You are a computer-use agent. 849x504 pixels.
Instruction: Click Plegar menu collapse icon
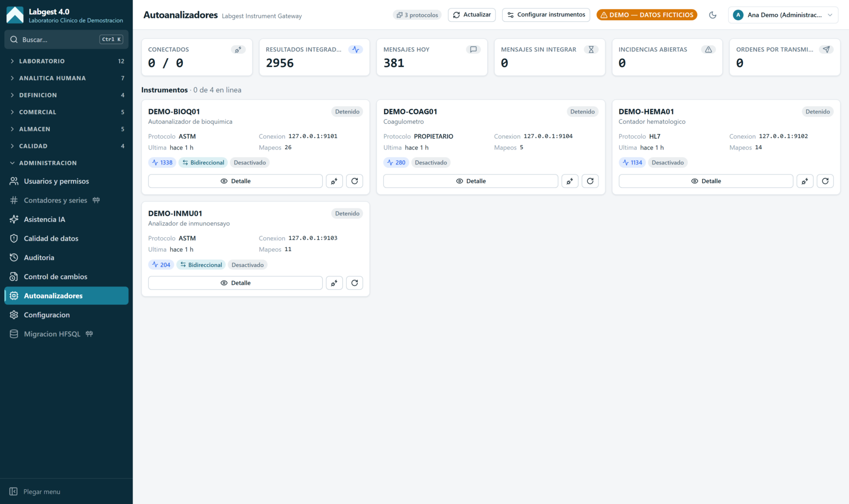tap(14, 492)
